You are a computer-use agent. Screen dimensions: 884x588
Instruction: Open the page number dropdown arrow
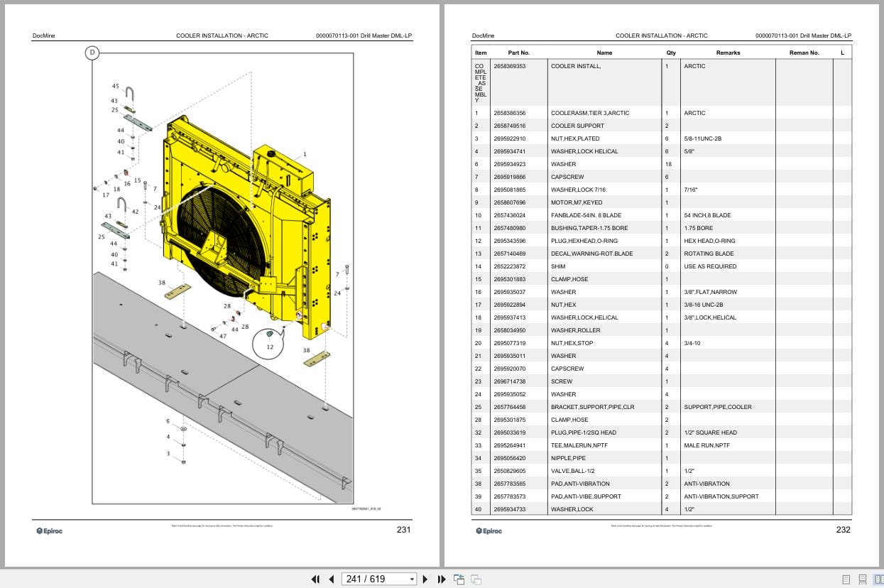click(412, 579)
